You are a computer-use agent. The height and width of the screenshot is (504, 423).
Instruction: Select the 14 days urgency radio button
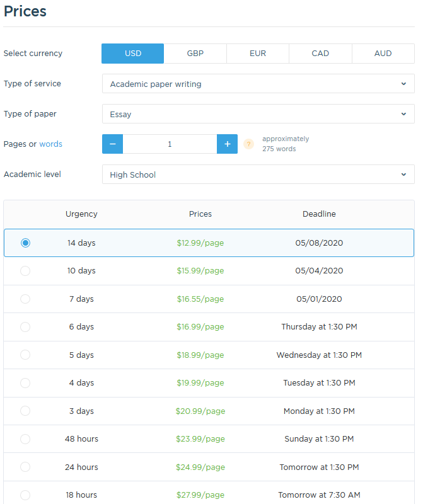pyautogui.click(x=25, y=243)
